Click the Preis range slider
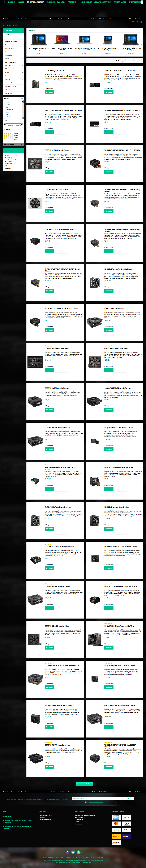The height and width of the screenshot is (868, 146). pos(13,124)
